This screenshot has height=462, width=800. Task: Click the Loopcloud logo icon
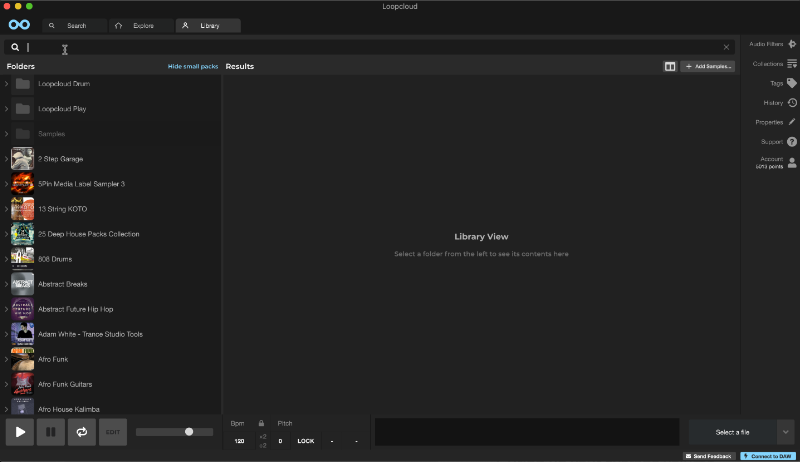(18, 25)
